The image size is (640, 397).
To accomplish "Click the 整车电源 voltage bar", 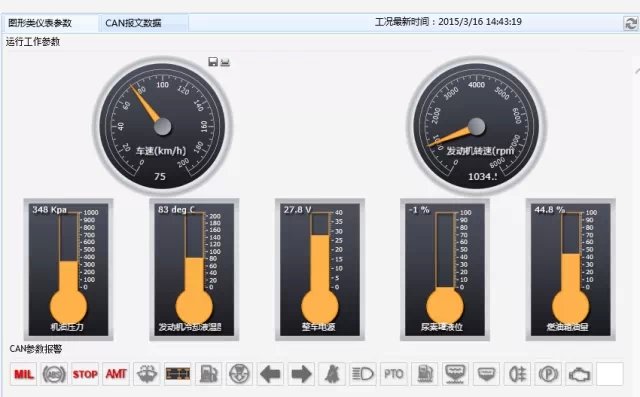I will [320, 269].
